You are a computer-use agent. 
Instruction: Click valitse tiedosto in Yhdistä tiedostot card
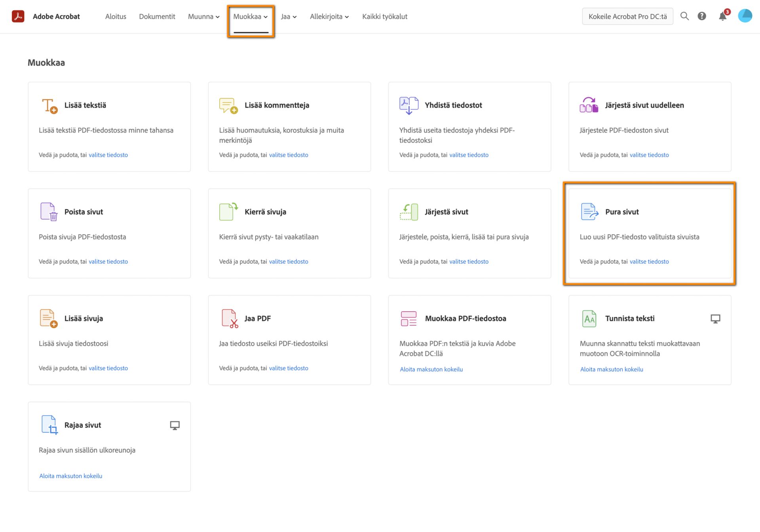coord(469,155)
